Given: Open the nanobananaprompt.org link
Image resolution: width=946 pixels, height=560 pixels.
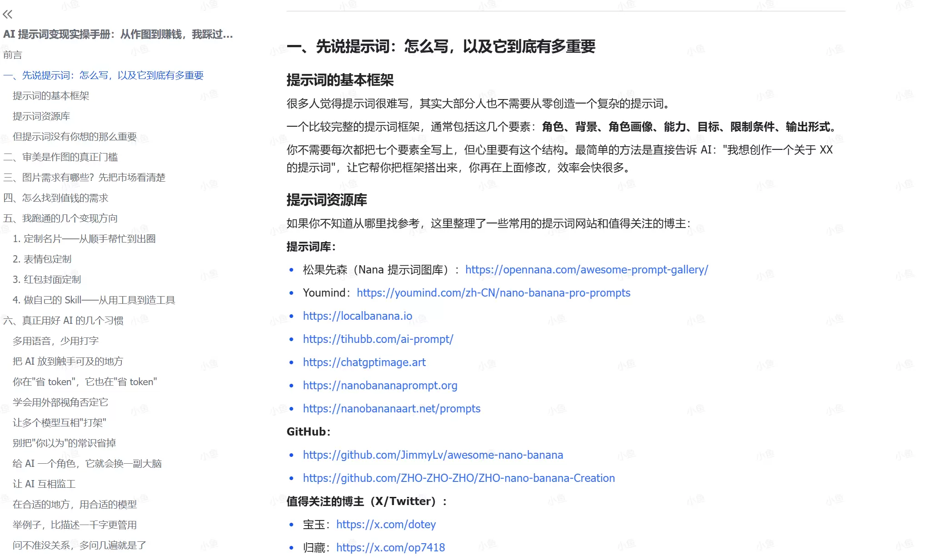Looking at the screenshot, I should click(380, 385).
